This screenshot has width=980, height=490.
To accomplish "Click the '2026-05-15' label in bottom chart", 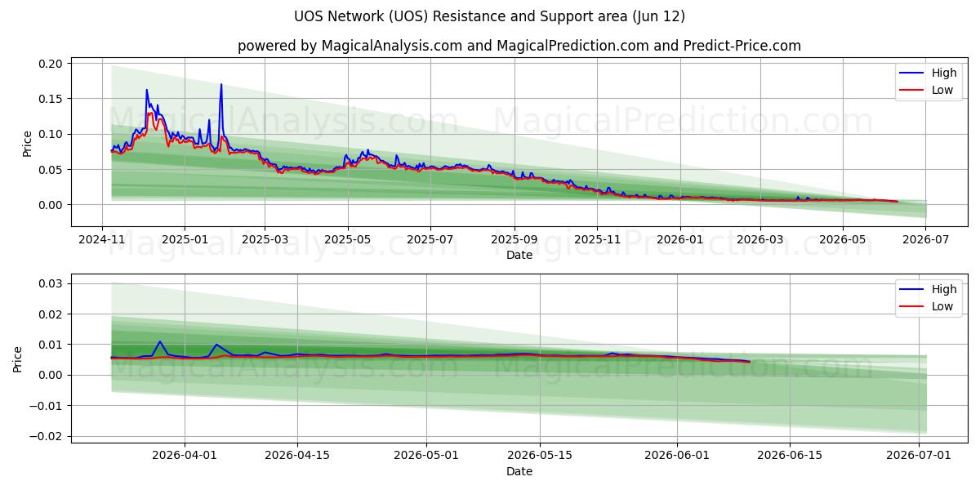I will pyautogui.click(x=540, y=457).
